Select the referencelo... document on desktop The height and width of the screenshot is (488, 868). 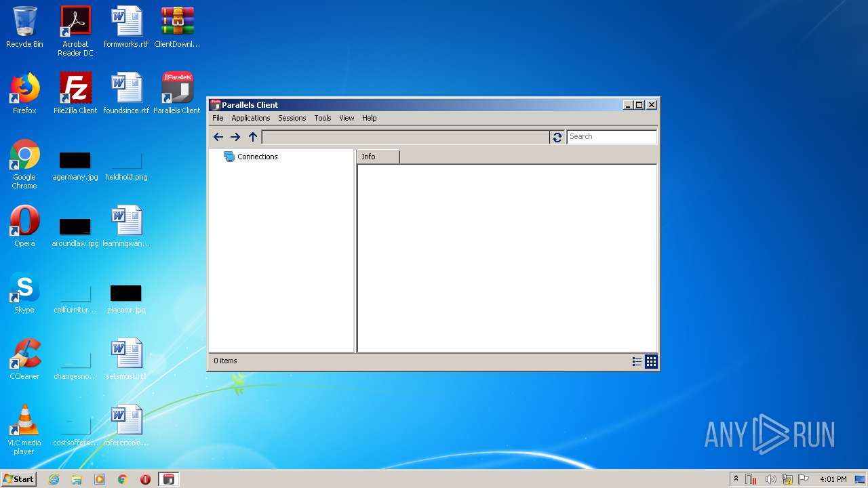click(x=126, y=426)
